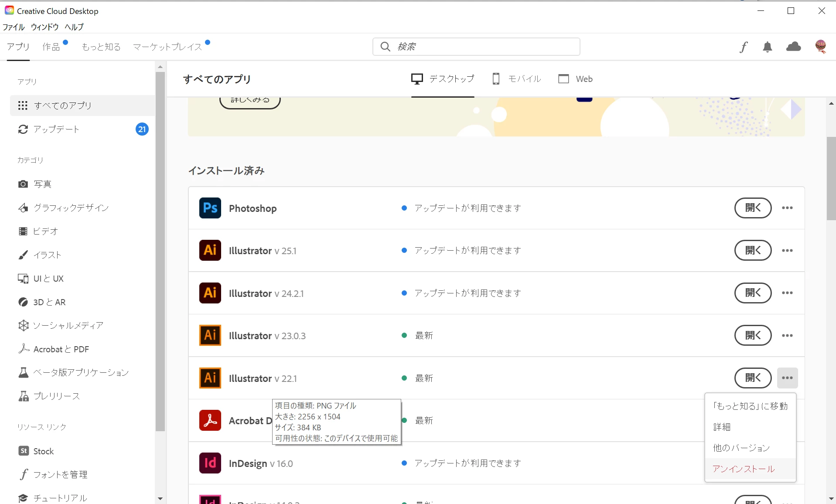Switch to the もっと知る tab
This screenshot has width=836, height=504.
pos(101,47)
